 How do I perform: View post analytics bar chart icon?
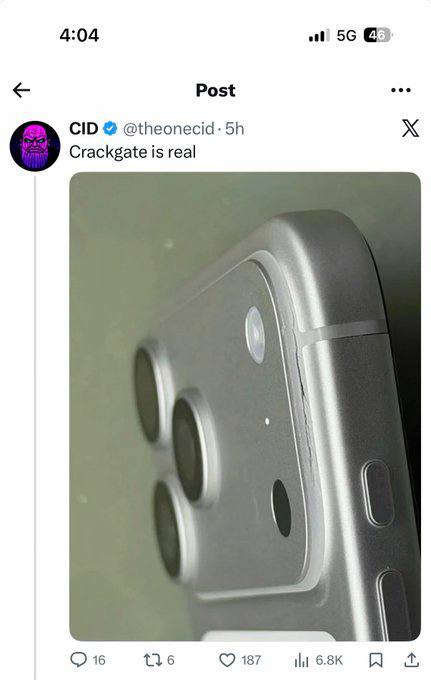301,660
